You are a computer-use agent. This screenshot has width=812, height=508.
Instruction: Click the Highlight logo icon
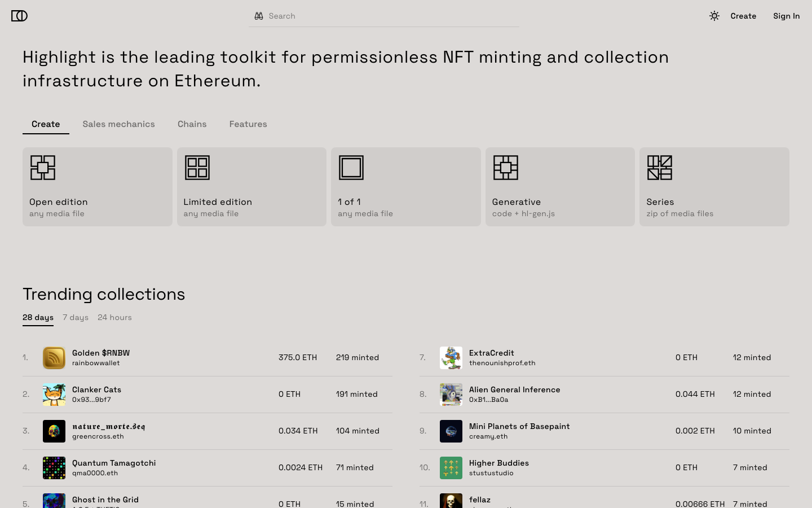19,16
